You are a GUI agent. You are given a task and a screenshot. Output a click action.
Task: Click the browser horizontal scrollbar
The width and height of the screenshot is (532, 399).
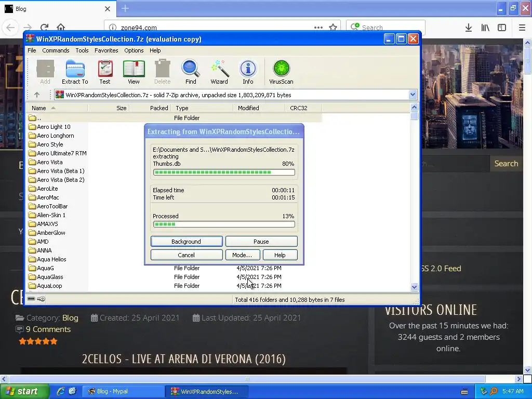[247, 379]
